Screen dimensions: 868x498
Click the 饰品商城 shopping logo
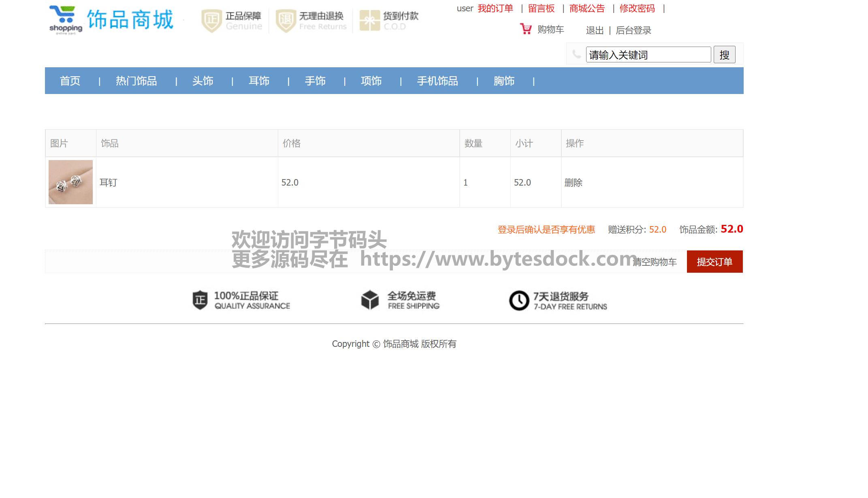click(111, 20)
